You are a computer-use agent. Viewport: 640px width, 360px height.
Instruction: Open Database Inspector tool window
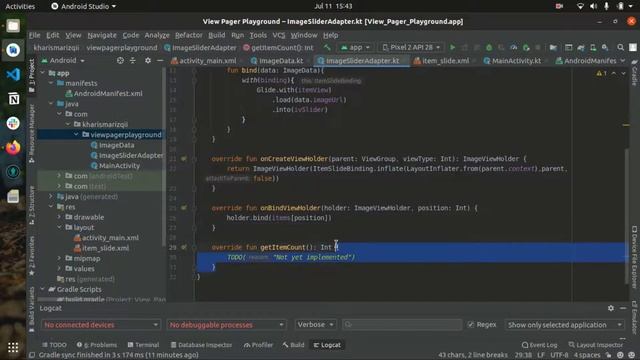click(x=201, y=345)
